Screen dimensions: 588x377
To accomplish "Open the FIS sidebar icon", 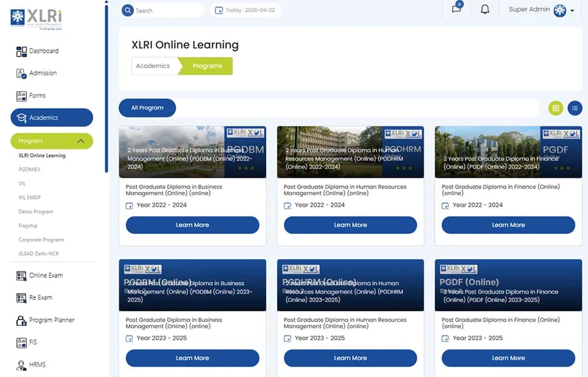I will click(x=21, y=342).
